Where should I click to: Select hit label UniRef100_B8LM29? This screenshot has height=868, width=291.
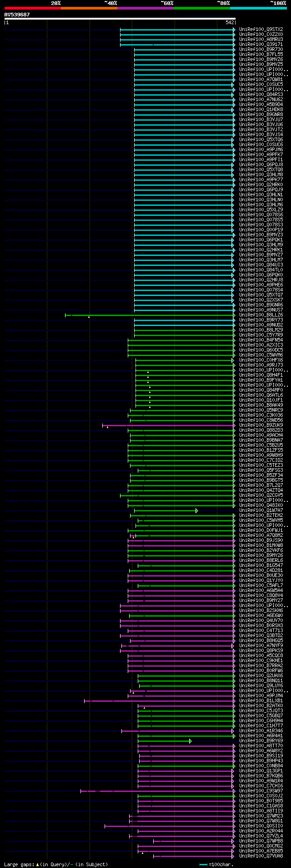point(261,330)
